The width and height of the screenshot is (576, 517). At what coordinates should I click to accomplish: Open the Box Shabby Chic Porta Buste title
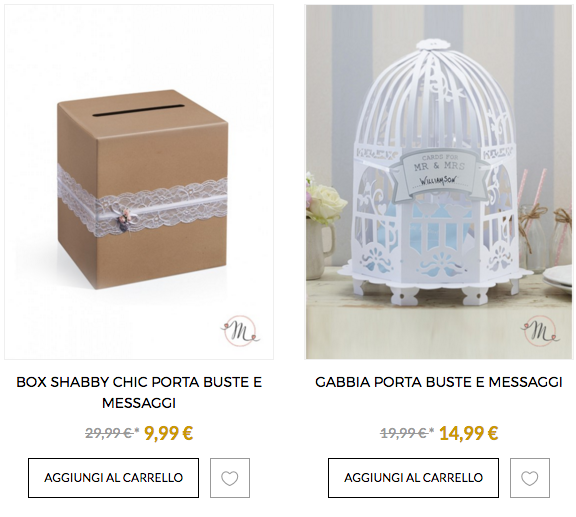tap(139, 392)
